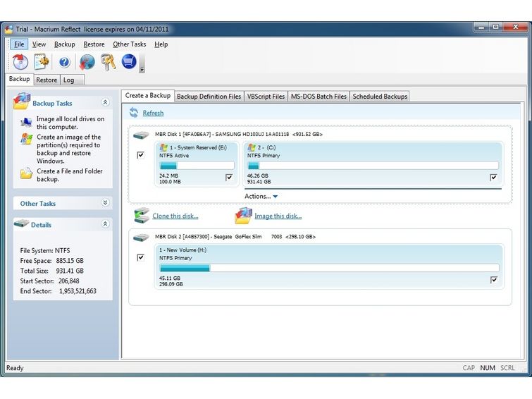Viewport: 532px width, 399px height.
Task: Click the Free Space 885.15 GB value
Action: click(70, 260)
